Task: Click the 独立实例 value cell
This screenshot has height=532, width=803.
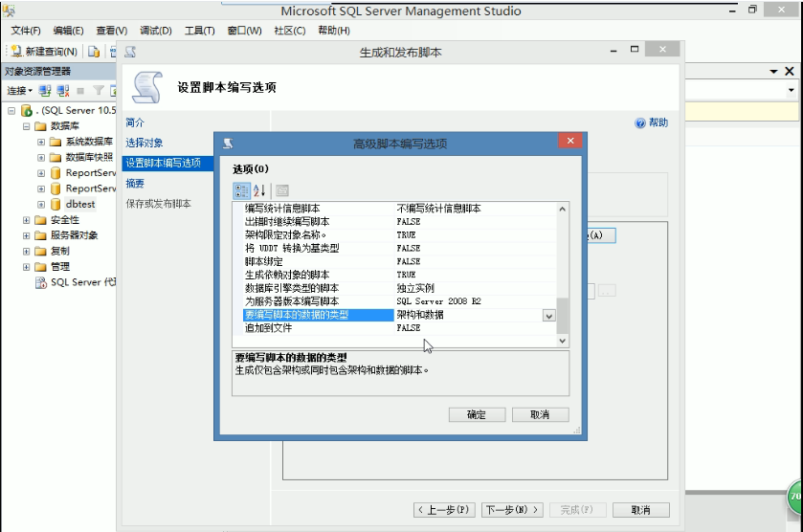Action: point(476,288)
